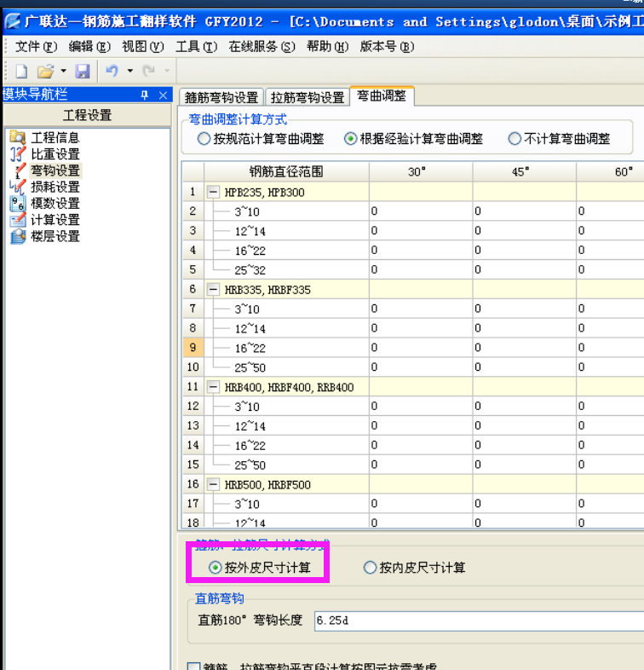Click the Undo arrow icon
This screenshot has height=670, width=644.
[x=112, y=71]
